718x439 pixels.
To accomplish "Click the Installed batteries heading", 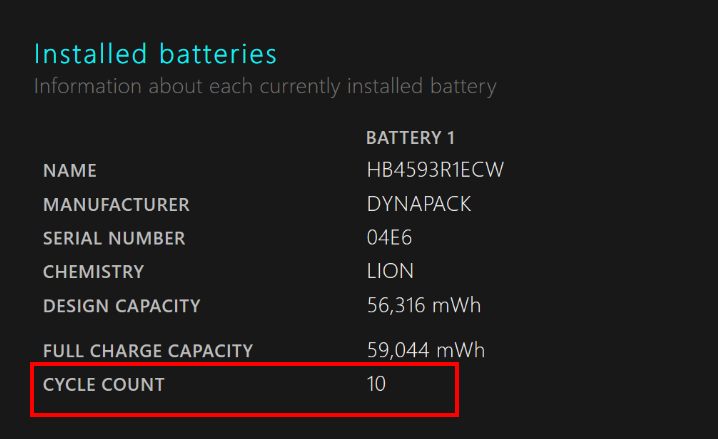I will [155, 53].
